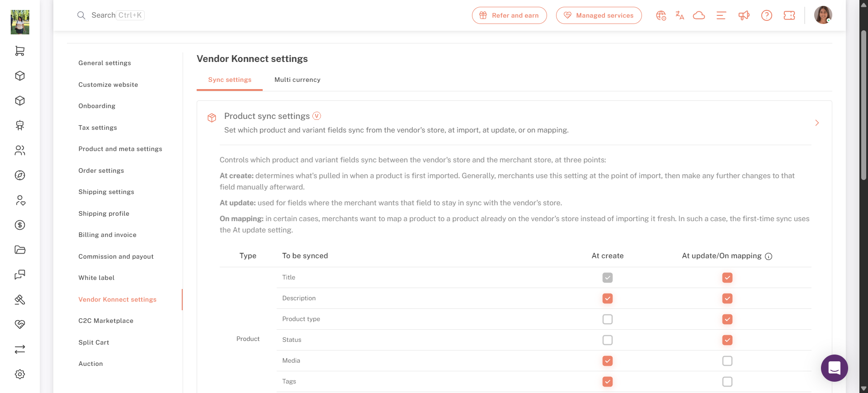Open the cart icon in left sidebar
This screenshot has width=868, height=393.
click(20, 51)
